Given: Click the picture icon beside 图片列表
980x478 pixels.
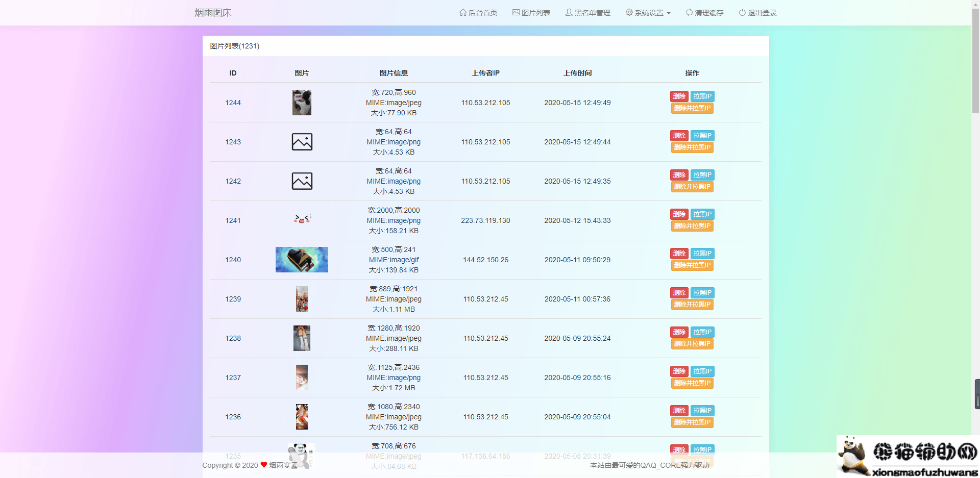Looking at the screenshot, I should click(x=516, y=12).
